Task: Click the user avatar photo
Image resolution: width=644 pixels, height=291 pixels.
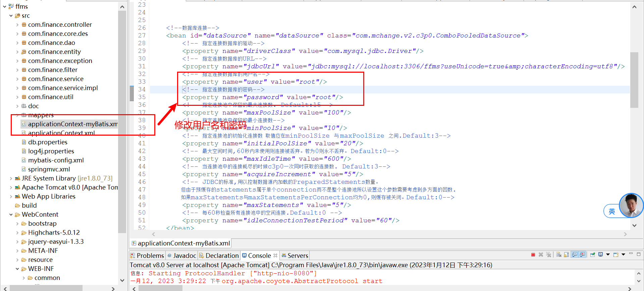Action: pyautogui.click(x=631, y=205)
